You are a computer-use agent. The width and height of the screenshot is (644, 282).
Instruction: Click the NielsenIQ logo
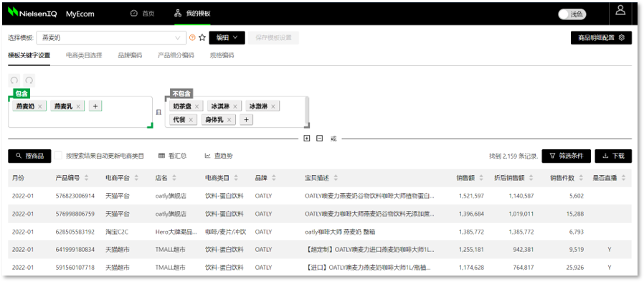click(33, 13)
